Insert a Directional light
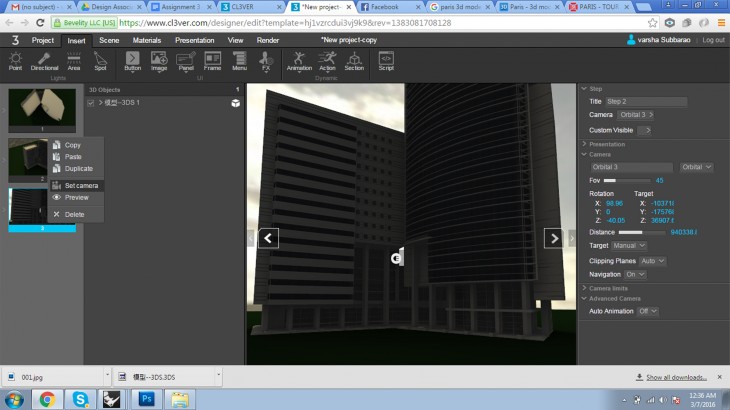 click(44, 61)
